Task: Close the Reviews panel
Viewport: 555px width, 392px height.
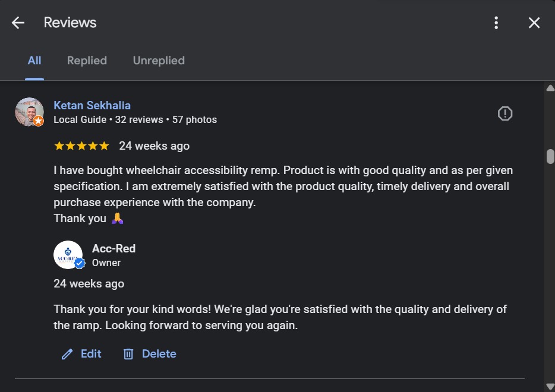Action: tap(534, 23)
